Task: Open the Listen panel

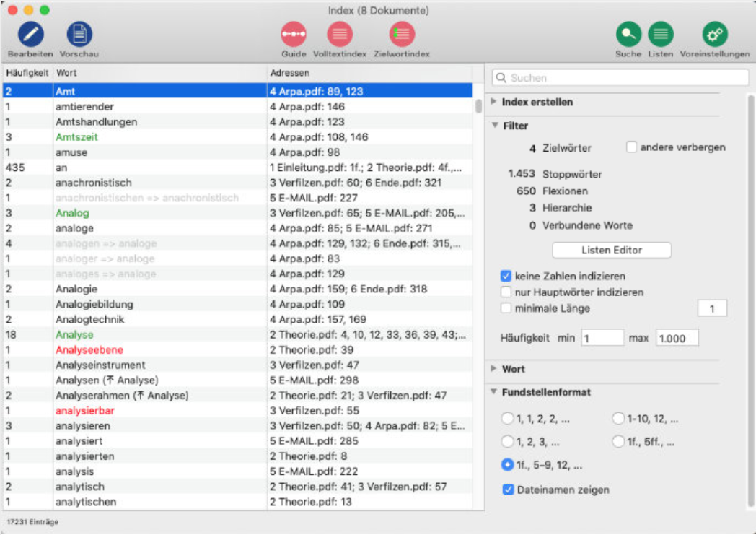Action: tap(661, 34)
